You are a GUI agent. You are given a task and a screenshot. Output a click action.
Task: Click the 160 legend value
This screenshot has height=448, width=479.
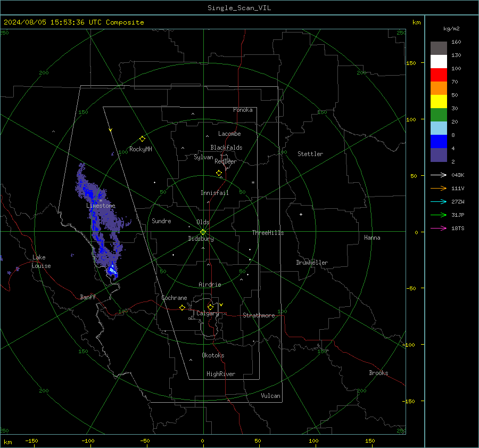[x=456, y=42]
